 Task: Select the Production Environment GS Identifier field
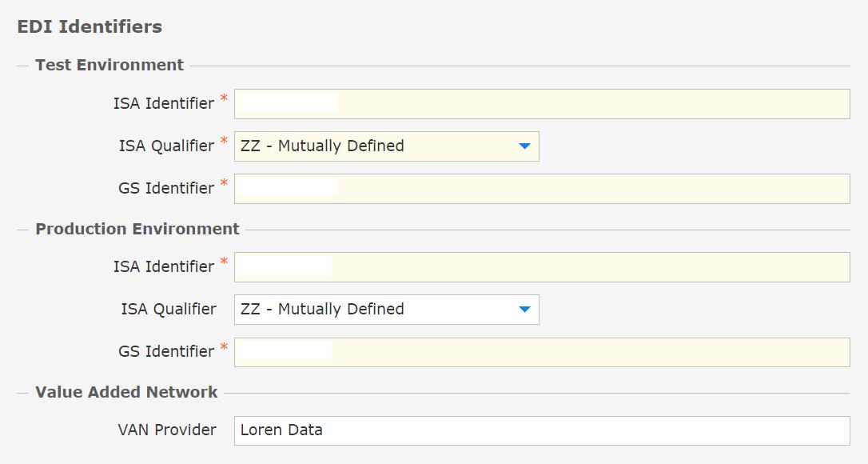(x=542, y=352)
